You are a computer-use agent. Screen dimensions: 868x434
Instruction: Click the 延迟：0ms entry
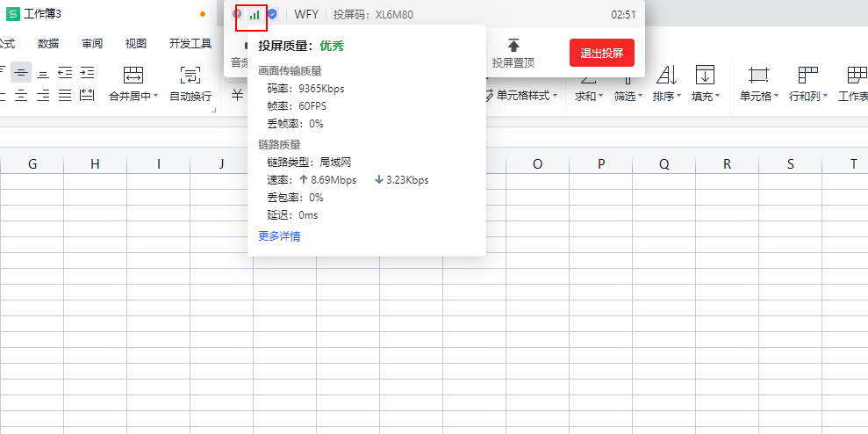292,215
